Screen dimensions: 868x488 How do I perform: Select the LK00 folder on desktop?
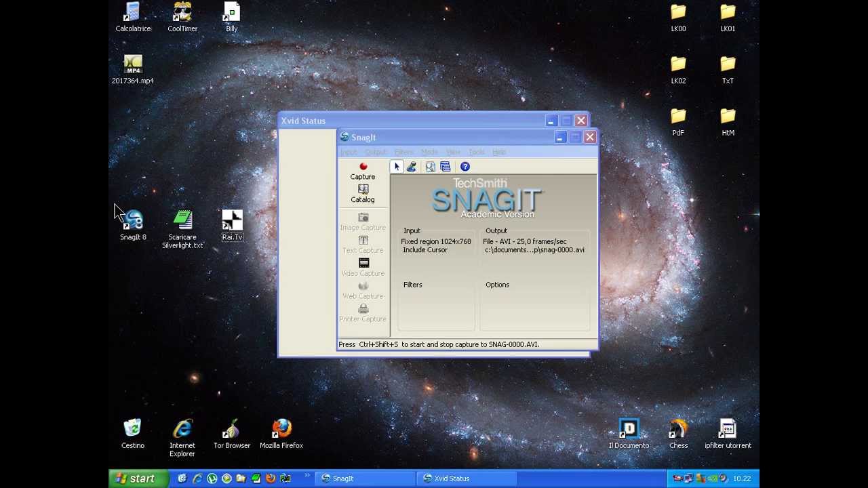click(678, 18)
